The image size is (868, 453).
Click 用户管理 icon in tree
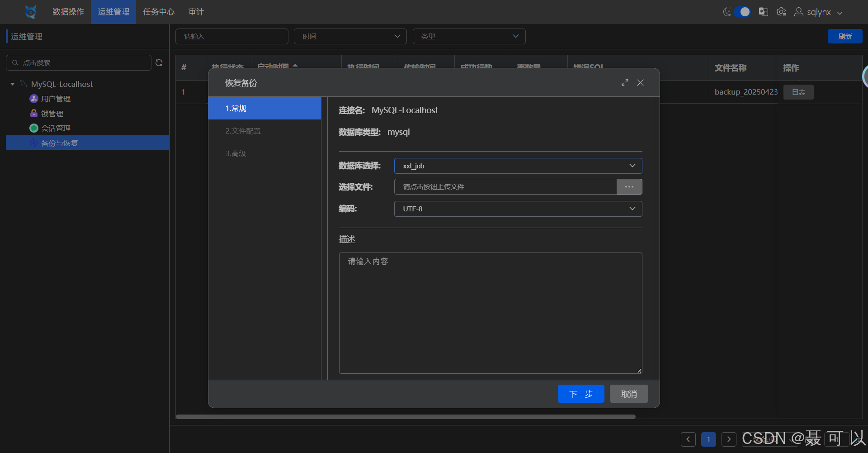(x=34, y=98)
